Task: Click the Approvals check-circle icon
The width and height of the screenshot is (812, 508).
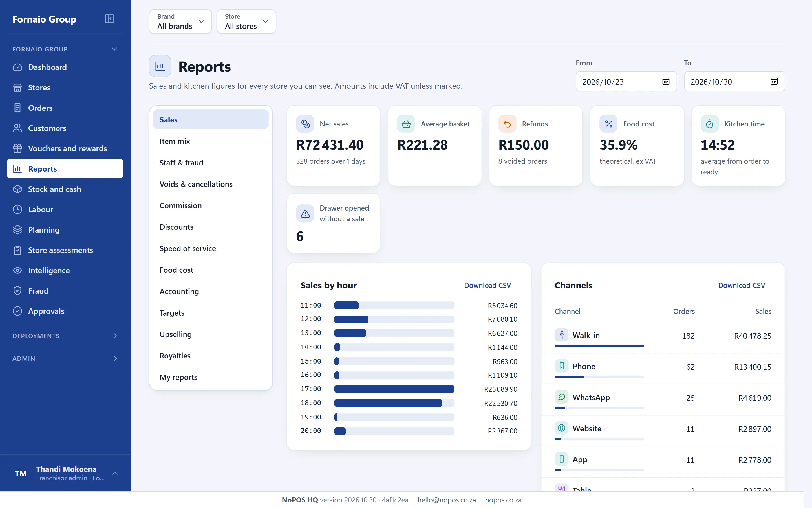Action: pyautogui.click(x=17, y=311)
